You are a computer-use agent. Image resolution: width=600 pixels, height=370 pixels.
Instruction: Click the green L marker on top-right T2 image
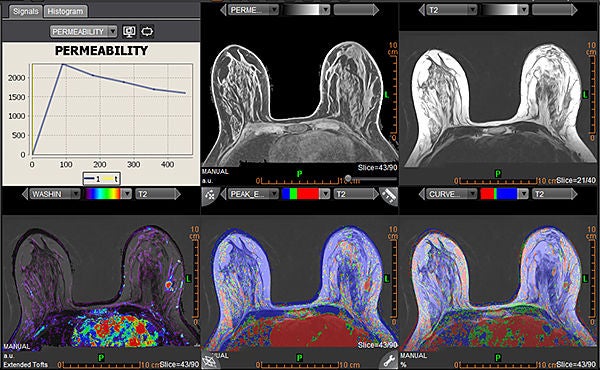click(x=585, y=94)
